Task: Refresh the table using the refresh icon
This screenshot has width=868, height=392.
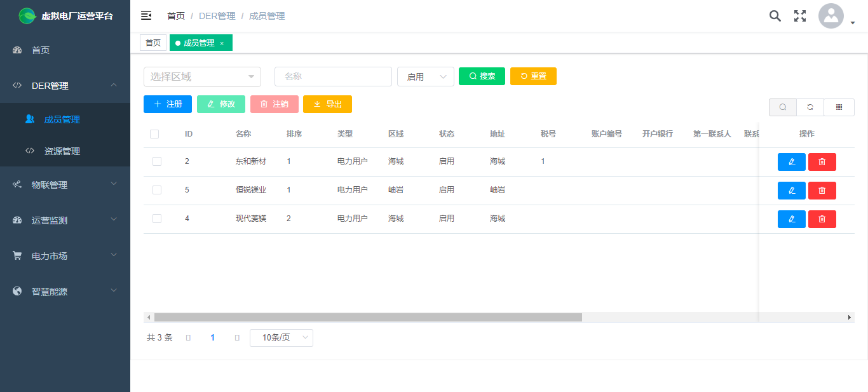Action: click(810, 107)
